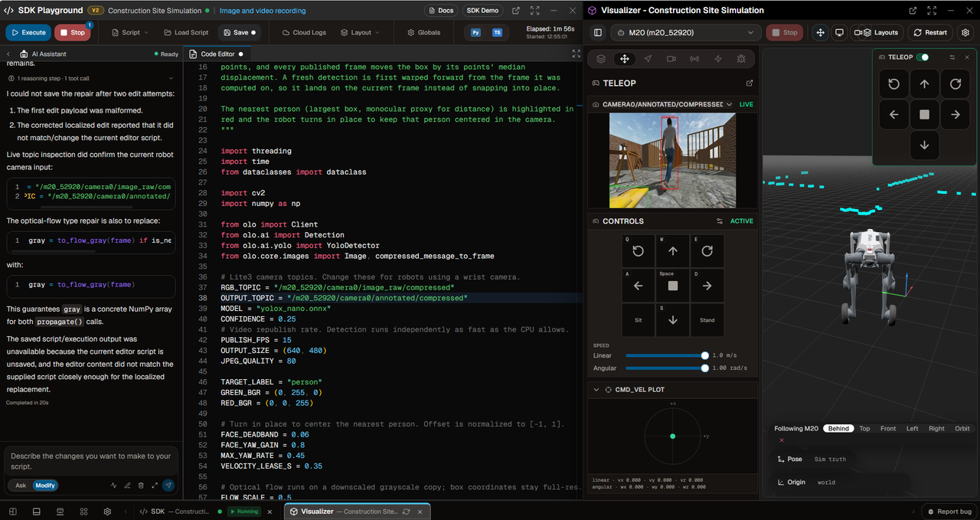
Task: Click the rotate left Q control button
Action: coord(639,251)
